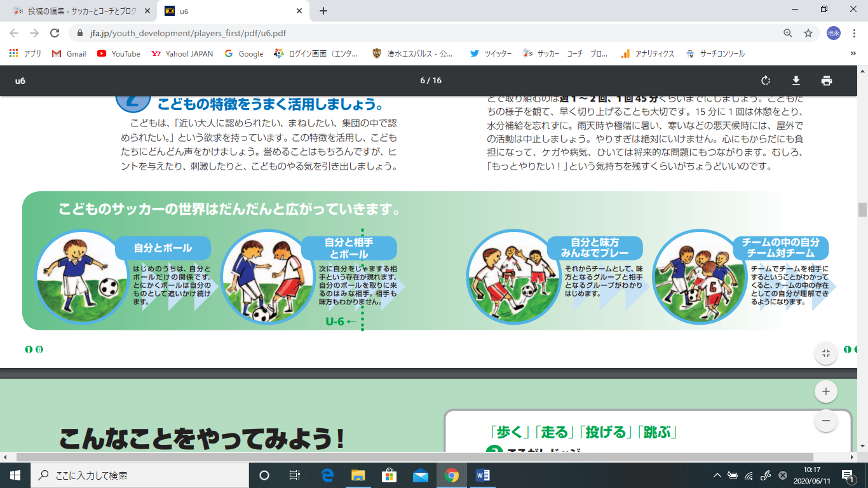Open the Chrome profile avatar
Viewport: 868px width, 488px height.
click(x=833, y=33)
